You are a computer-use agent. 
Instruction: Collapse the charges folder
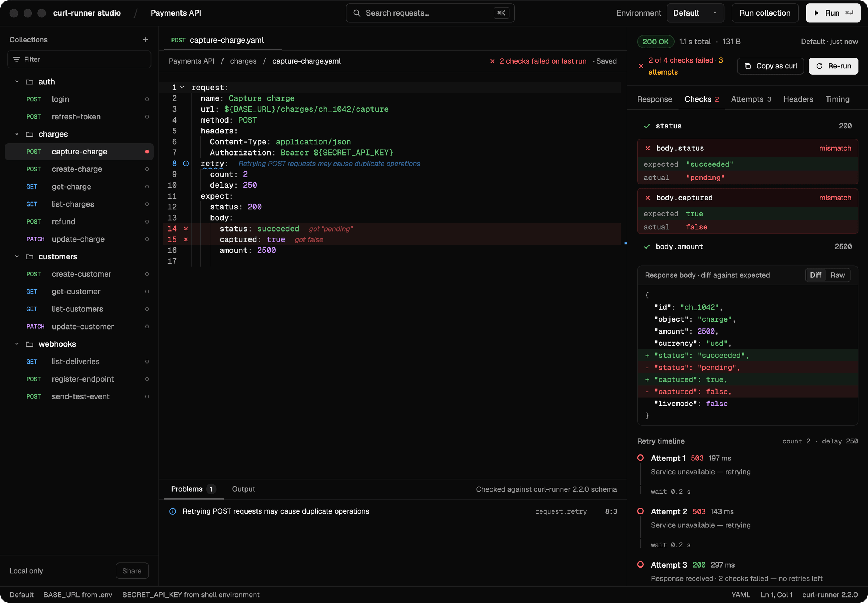pyautogui.click(x=17, y=134)
